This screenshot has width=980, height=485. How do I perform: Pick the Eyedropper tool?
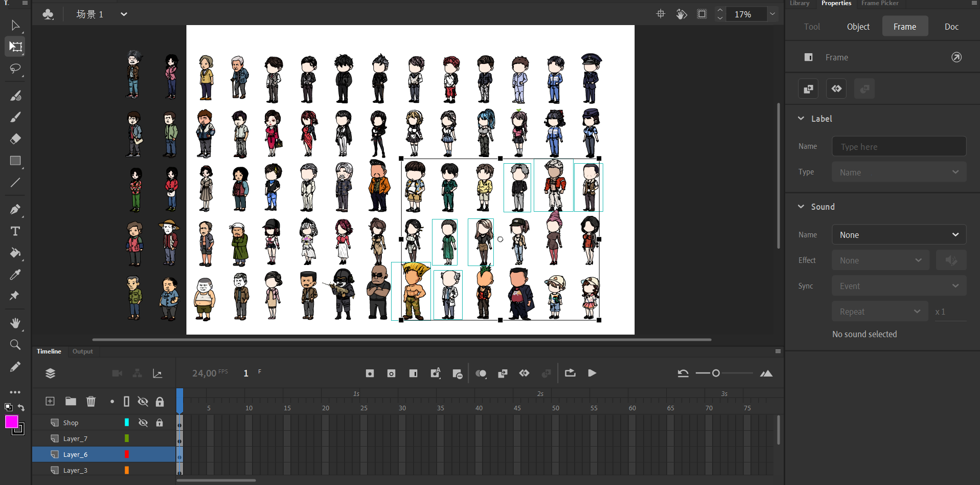[x=15, y=275]
